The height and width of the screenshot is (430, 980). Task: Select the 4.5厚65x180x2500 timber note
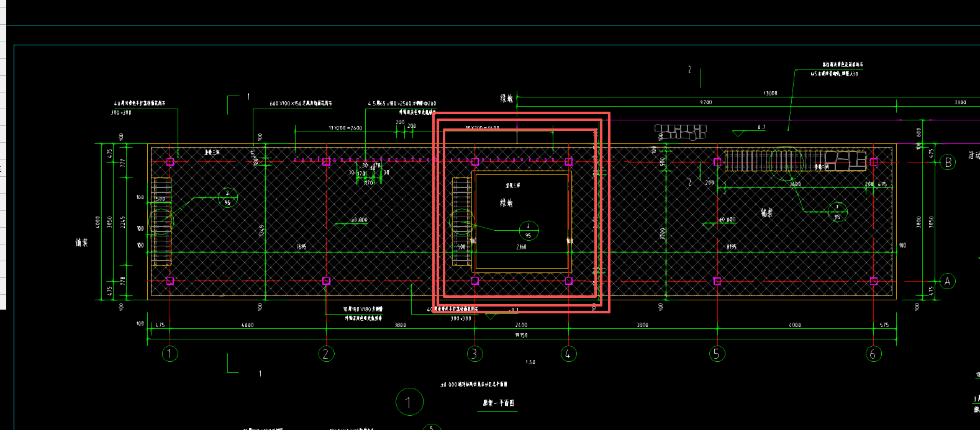point(402,104)
